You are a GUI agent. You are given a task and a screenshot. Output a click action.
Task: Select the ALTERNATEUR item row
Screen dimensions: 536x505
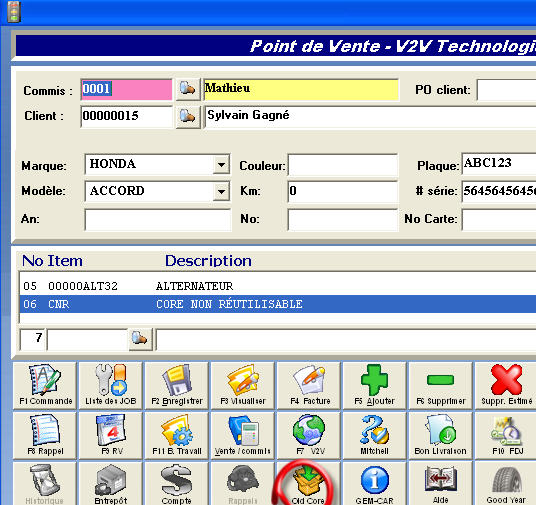pos(278,286)
